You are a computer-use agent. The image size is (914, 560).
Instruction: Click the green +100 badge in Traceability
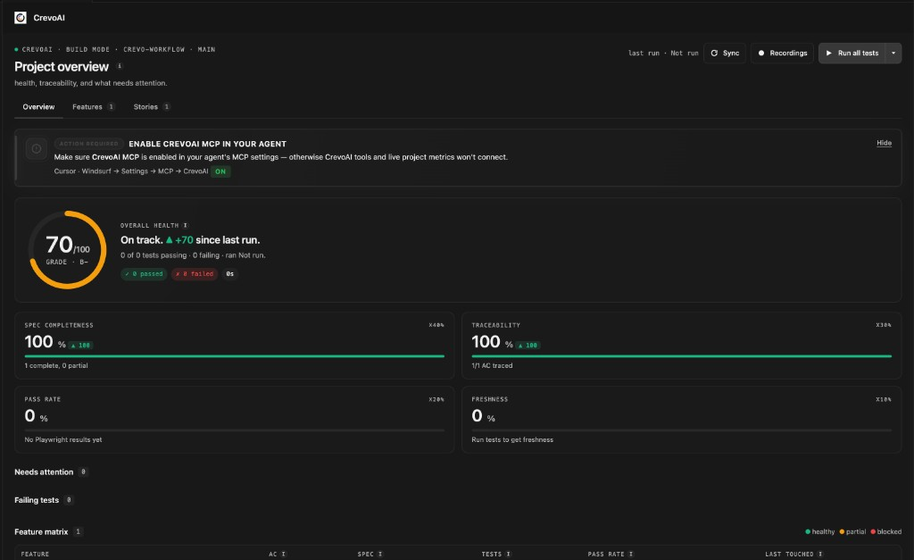(528, 346)
